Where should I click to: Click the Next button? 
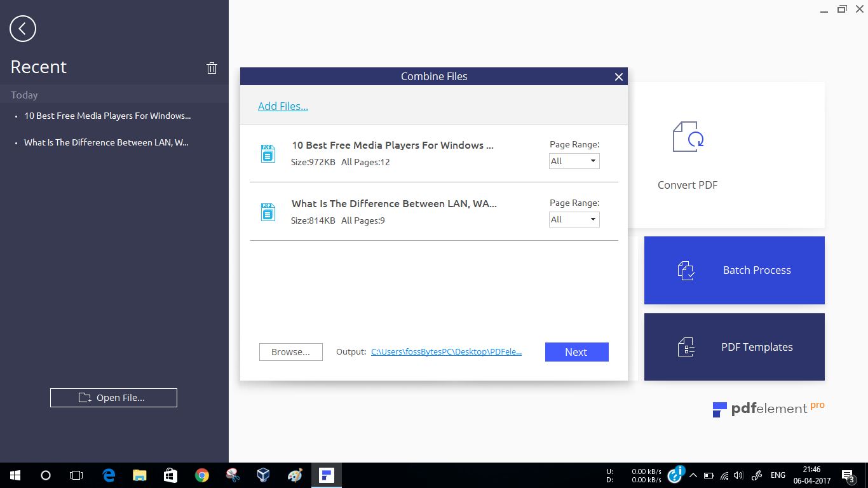tap(576, 352)
